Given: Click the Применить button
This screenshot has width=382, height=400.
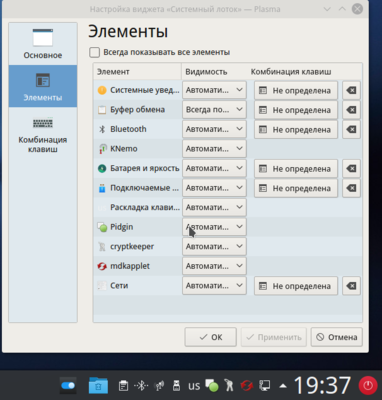Looking at the screenshot, I should [274, 337].
